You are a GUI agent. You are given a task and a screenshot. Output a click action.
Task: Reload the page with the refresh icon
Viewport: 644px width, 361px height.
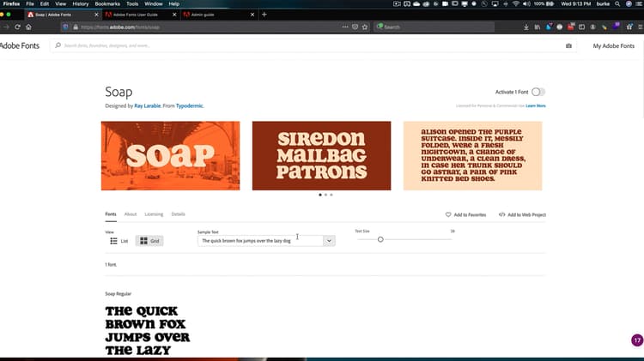(17, 27)
